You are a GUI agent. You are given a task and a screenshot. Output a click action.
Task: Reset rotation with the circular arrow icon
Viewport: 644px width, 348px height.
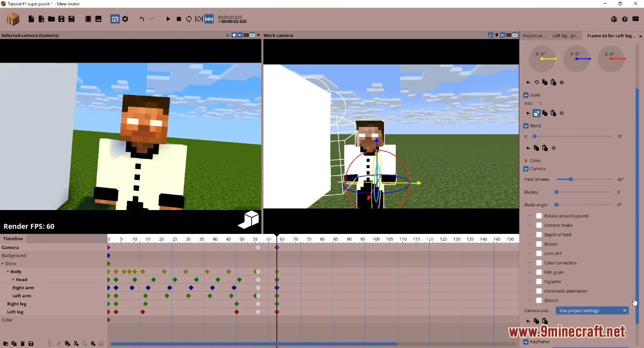coord(537,83)
